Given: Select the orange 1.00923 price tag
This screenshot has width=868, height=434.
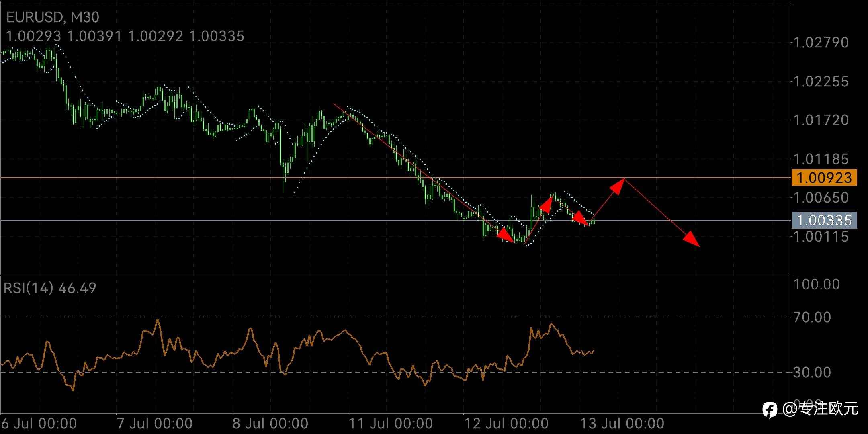Looking at the screenshot, I should [x=824, y=178].
